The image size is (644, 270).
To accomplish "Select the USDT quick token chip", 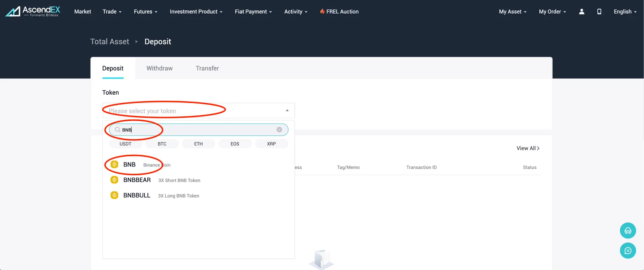I will [x=126, y=144].
